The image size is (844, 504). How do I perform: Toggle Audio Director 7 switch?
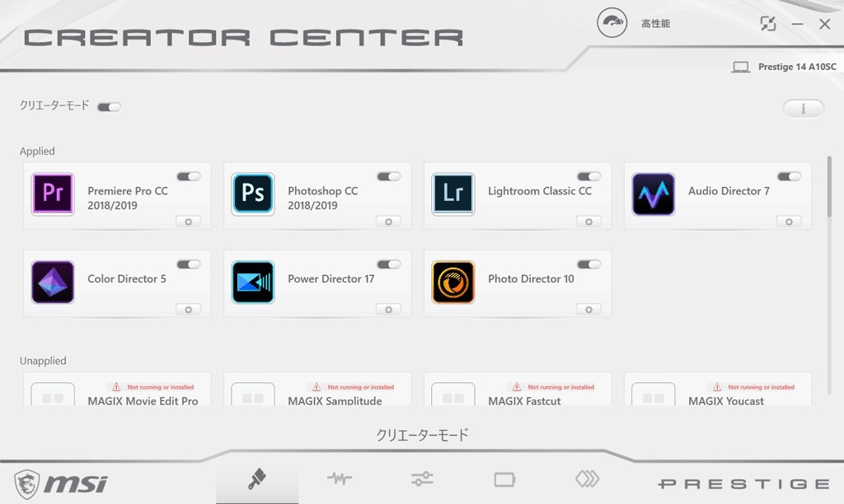(789, 176)
